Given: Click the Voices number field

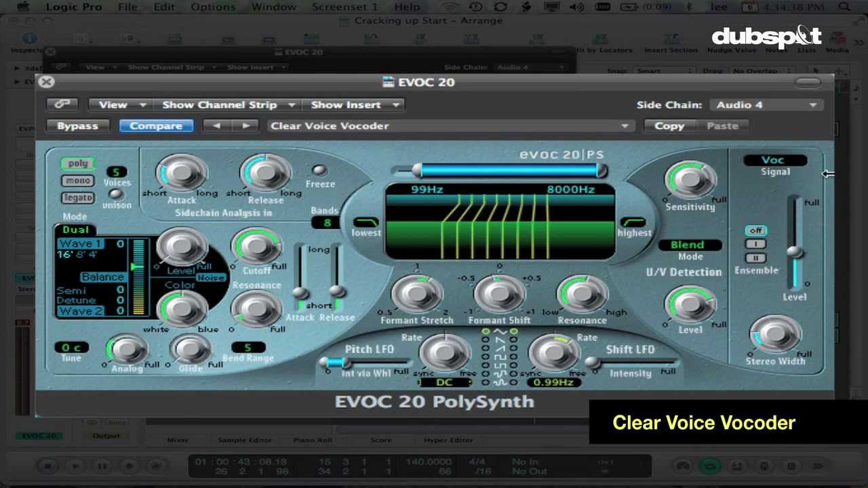Looking at the screenshot, I should pyautogui.click(x=116, y=171).
